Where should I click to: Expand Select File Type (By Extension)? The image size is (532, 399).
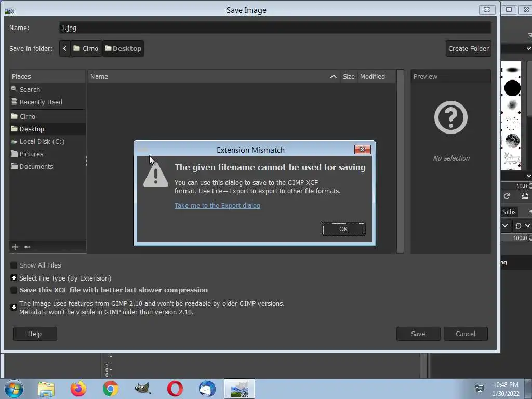pos(14,278)
